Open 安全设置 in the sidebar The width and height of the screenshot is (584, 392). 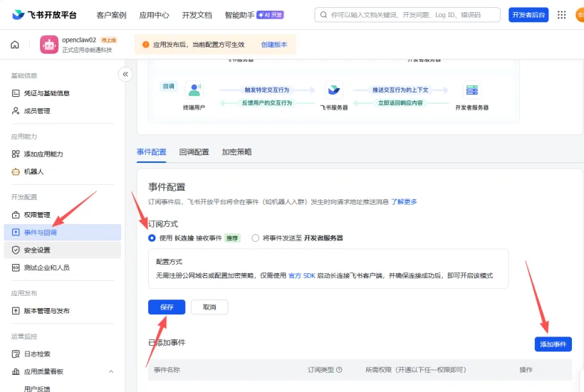[x=63, y=250]
